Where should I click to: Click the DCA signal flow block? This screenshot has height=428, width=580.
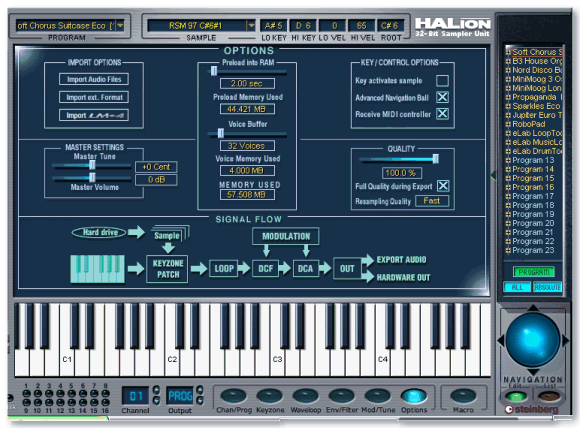pos(305,269)
